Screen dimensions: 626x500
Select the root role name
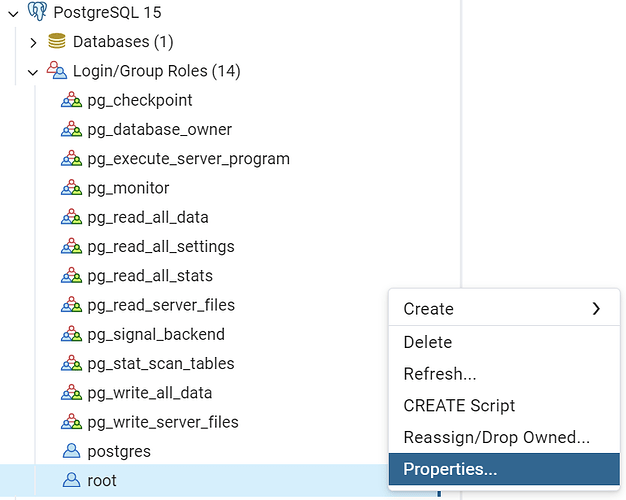click(x=102, y=480)
